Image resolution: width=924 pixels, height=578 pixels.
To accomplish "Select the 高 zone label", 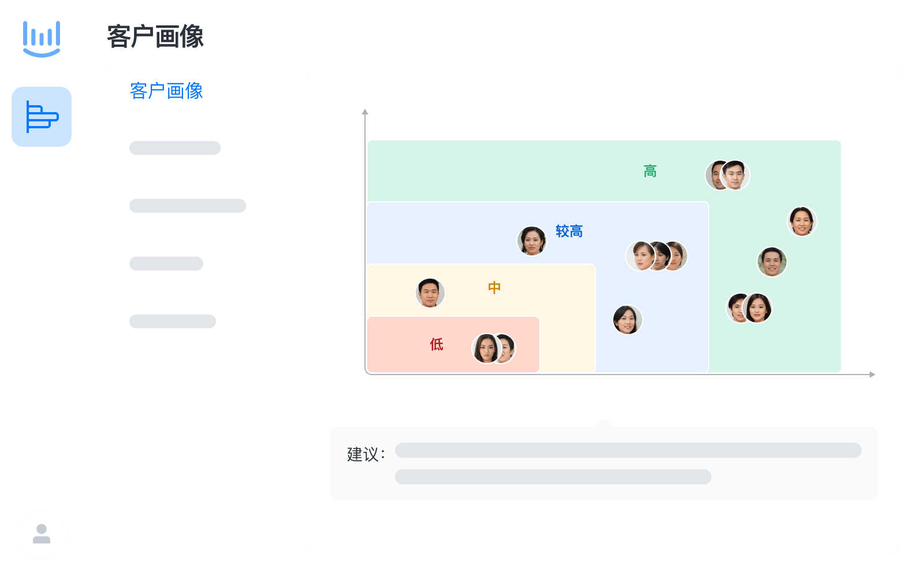I will pos(649,171).
